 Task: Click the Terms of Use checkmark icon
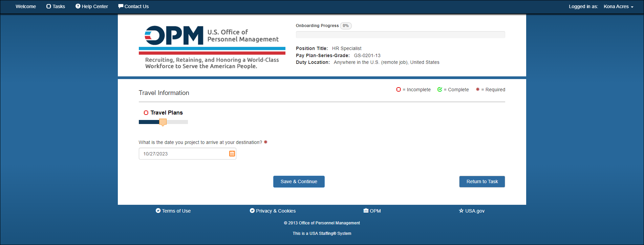pyautogui.click(x=158, y=211)
